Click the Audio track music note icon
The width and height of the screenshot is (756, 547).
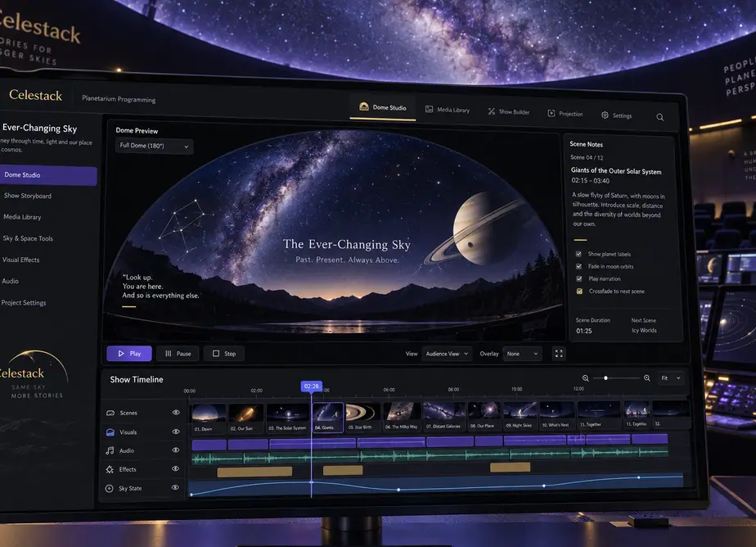pos(110,450)
